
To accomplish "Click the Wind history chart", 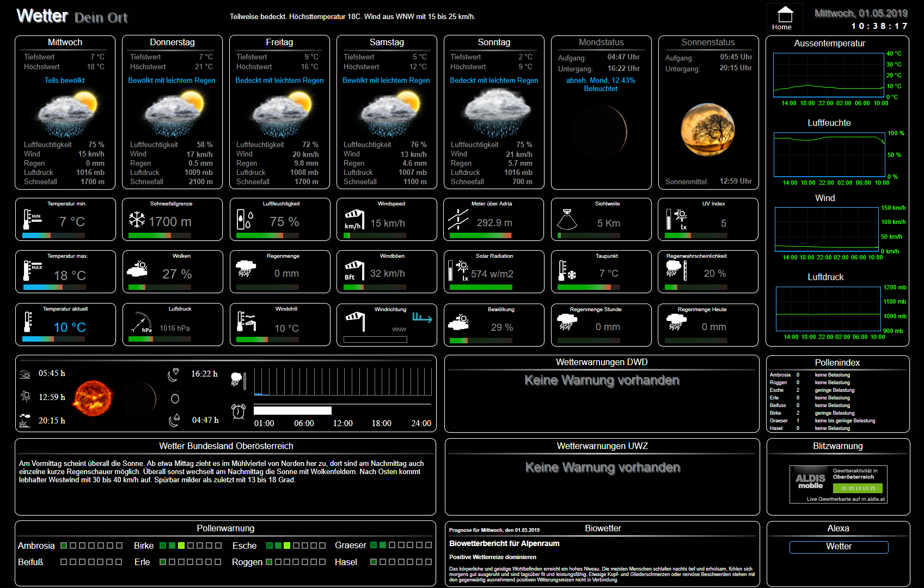I will pyautogui.click(x=827, y=229).
